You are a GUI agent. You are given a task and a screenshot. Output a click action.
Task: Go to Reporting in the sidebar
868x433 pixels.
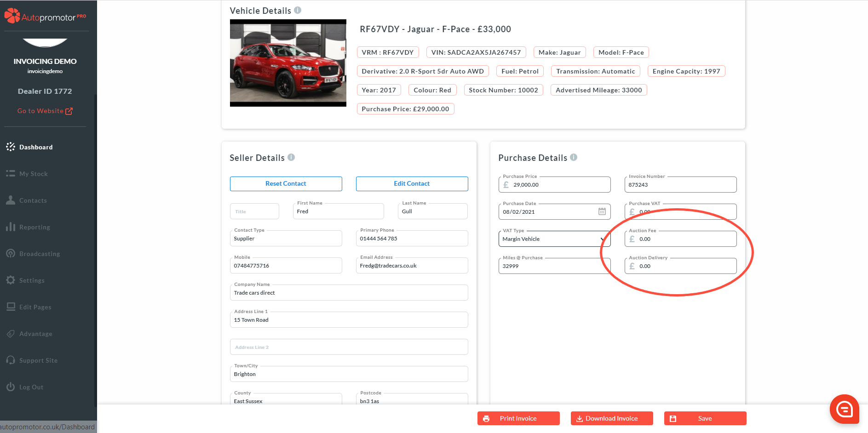(34, 227)
